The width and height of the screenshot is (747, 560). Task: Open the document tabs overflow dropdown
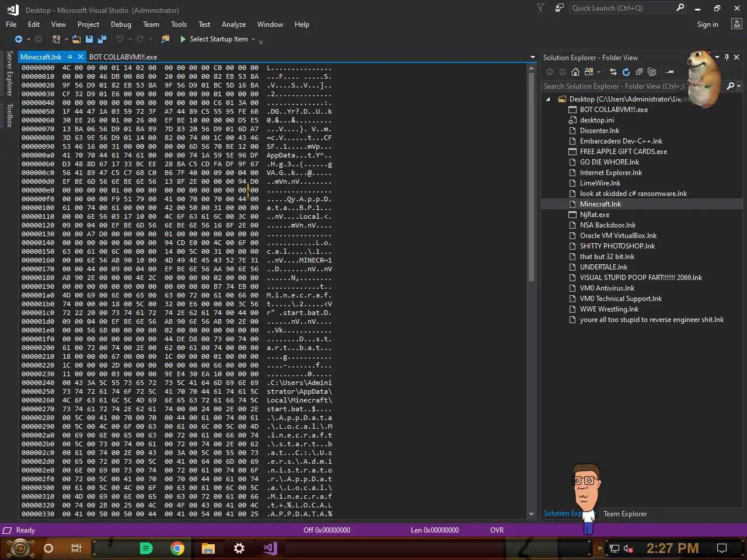[x=532, y=57]
